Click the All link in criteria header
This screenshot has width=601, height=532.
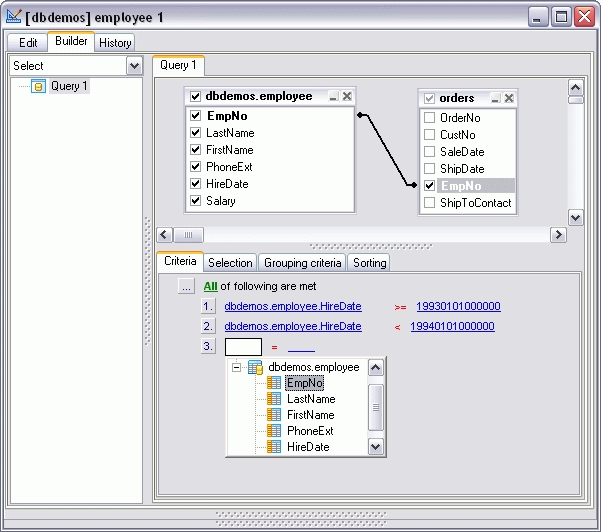click(x=210, y=286)
